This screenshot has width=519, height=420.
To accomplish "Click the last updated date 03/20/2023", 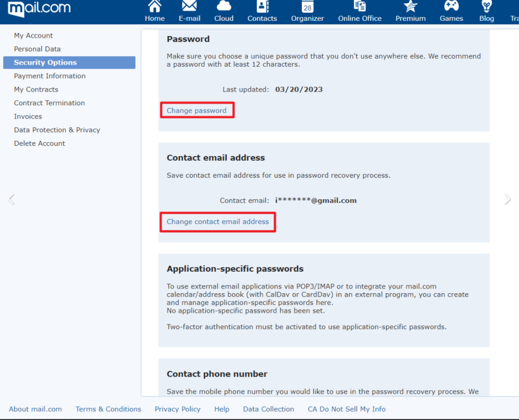I will tap(299, 90).
